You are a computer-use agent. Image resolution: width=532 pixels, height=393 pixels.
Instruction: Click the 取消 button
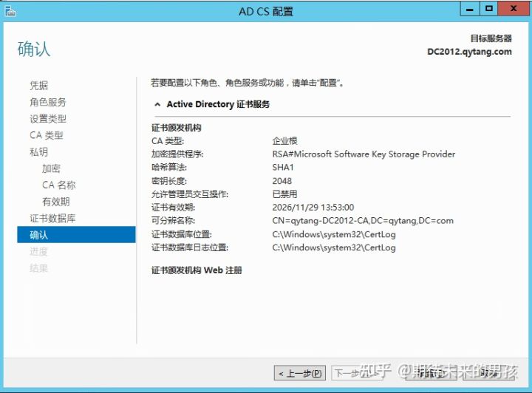point(488,373)
